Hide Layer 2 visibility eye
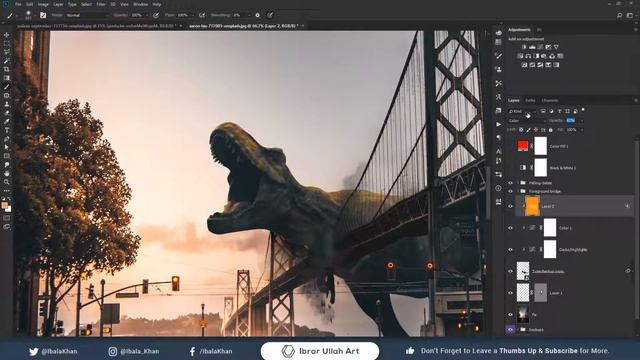 (x=510, y=206)
